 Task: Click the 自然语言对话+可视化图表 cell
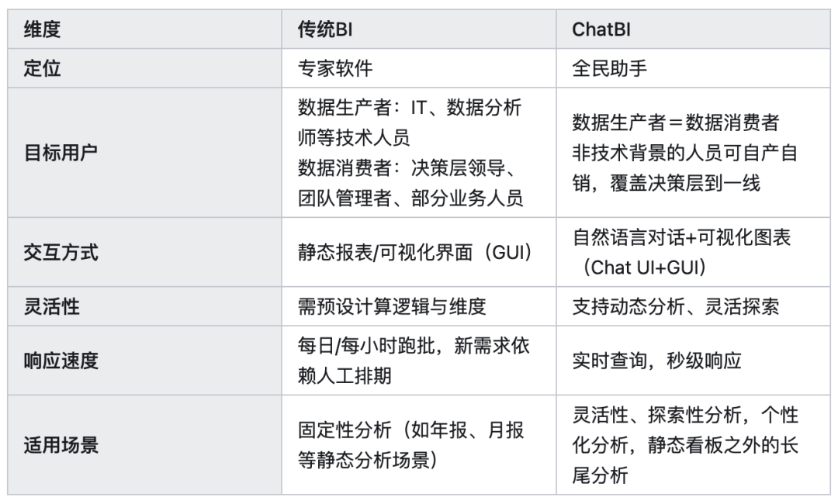click(693, 252)
